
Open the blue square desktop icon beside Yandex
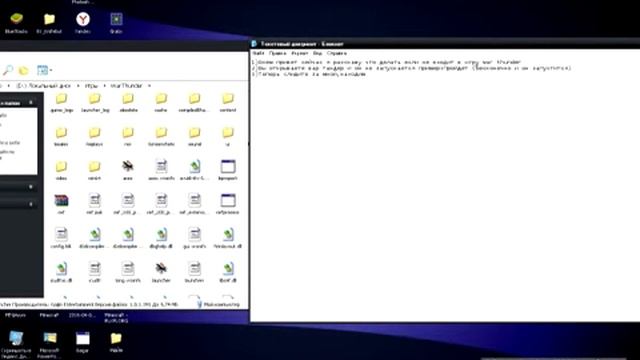click(116, 23)
